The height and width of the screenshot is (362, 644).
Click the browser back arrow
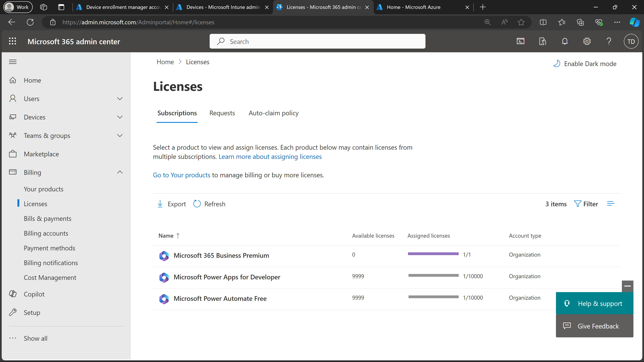pyautogui.click(x=12, y=22)
